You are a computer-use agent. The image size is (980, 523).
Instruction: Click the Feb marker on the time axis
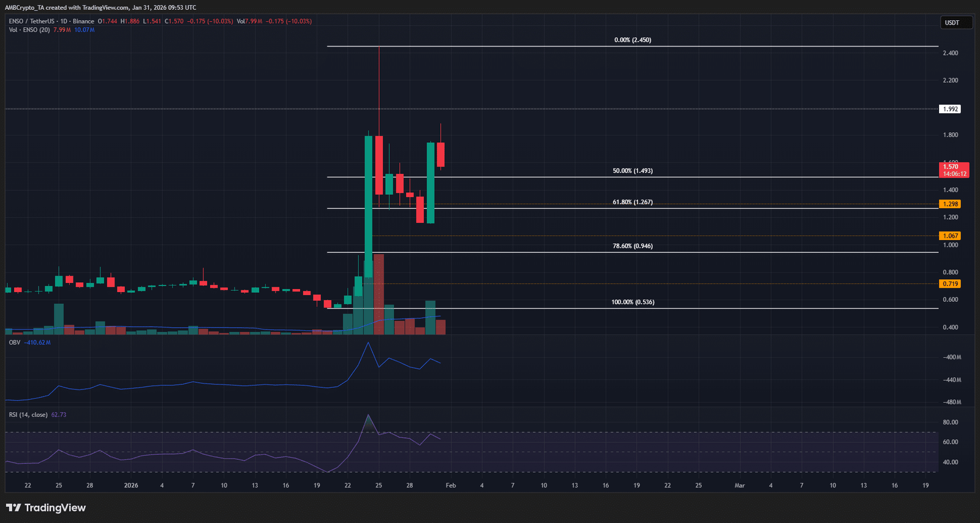click(451, 486)
